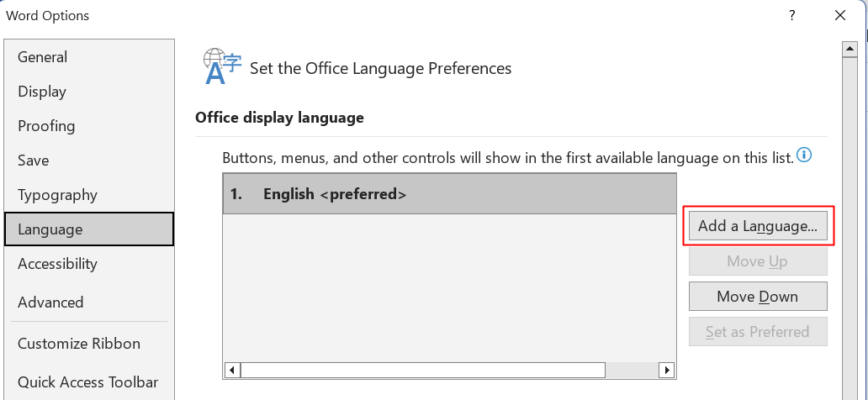
Task: Open the General options category
Action: pyautogui.click(x=43, y=57)
